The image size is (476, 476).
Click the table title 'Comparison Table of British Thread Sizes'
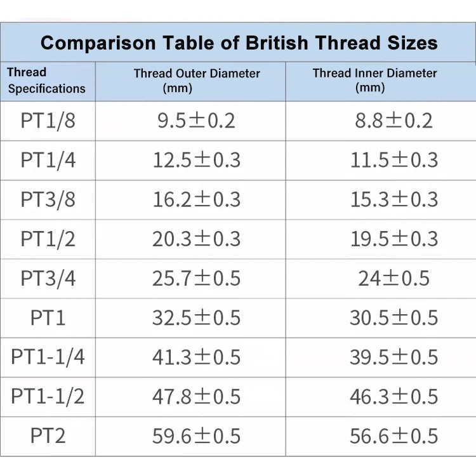click(x=239, y=43)
